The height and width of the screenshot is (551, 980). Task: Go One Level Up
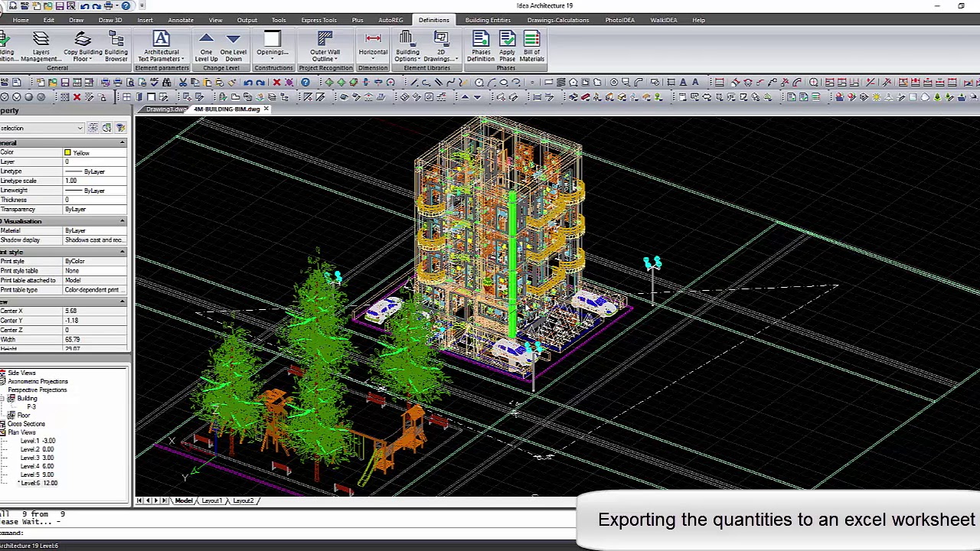[x=206, y=46]
